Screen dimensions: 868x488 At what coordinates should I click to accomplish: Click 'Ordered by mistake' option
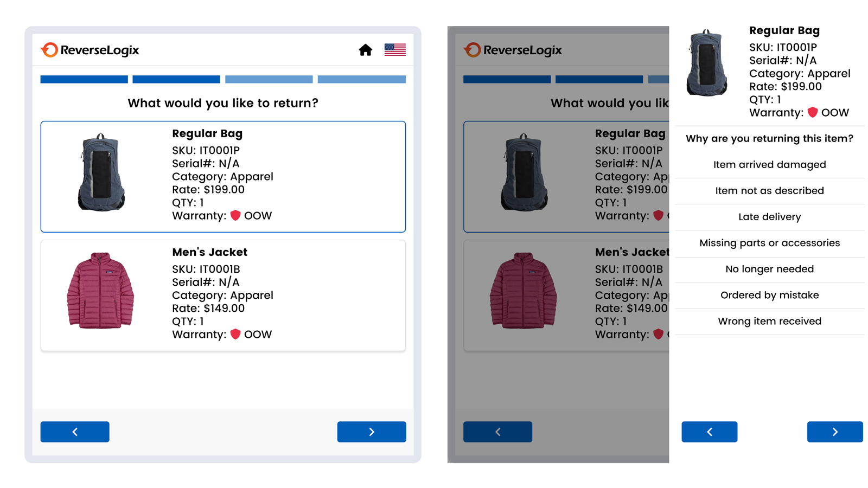pyautogui.click(x=769, y=295)
